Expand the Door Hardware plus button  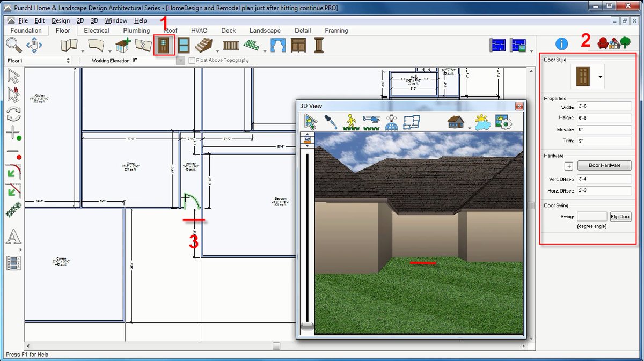[569, 166]
